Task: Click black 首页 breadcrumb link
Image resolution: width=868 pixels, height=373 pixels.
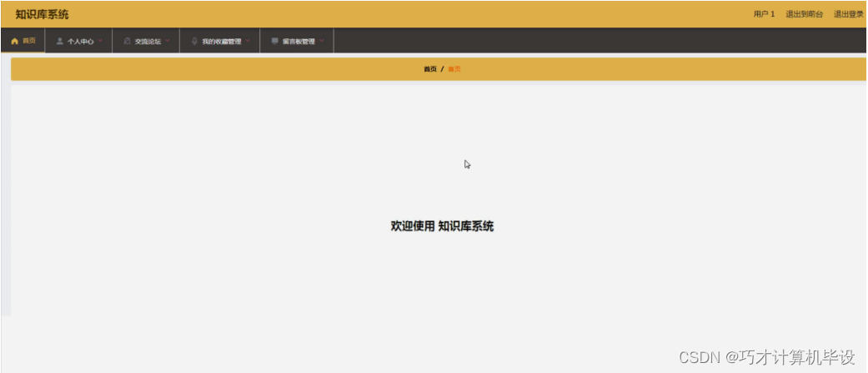Action: (430, 69)
